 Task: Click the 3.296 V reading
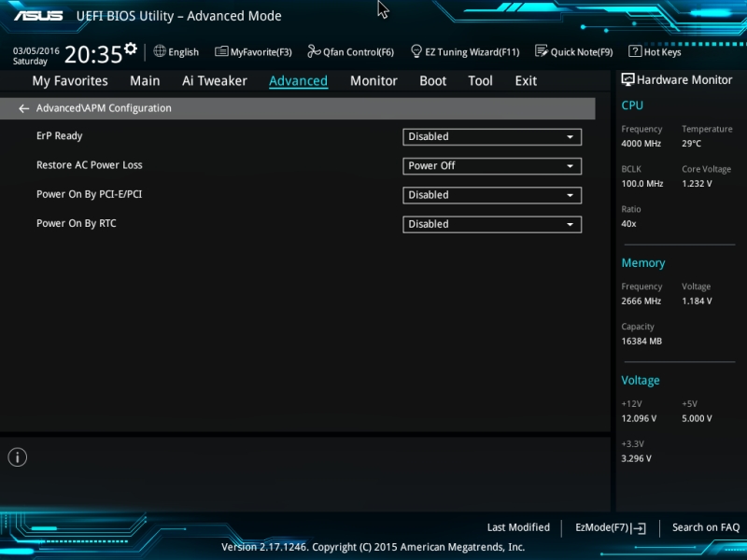[637, 458]
